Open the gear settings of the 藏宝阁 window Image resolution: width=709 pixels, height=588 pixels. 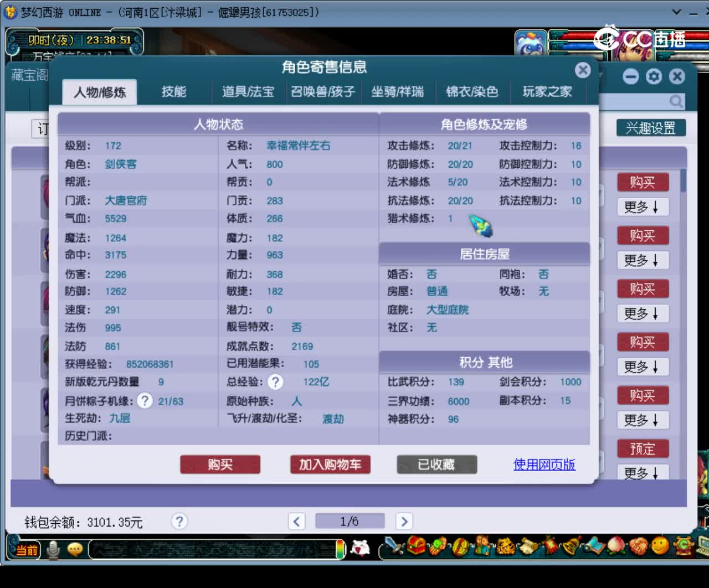tap(654, 76)
